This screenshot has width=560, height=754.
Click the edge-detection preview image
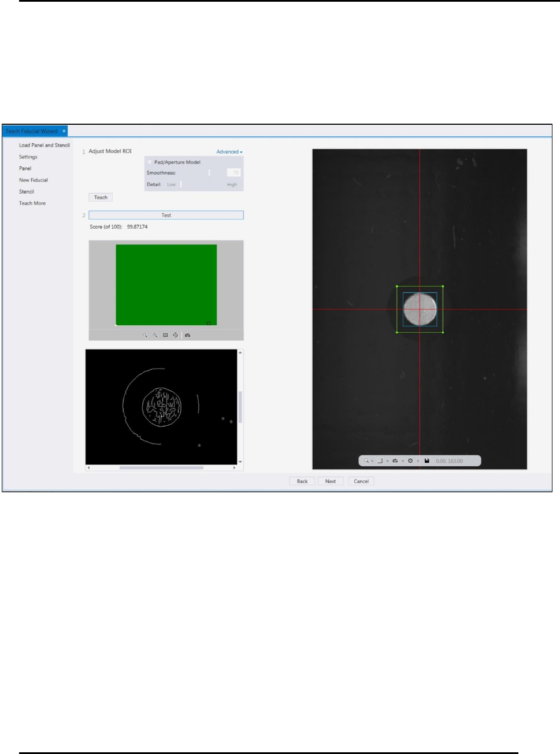tap(161, 407)
